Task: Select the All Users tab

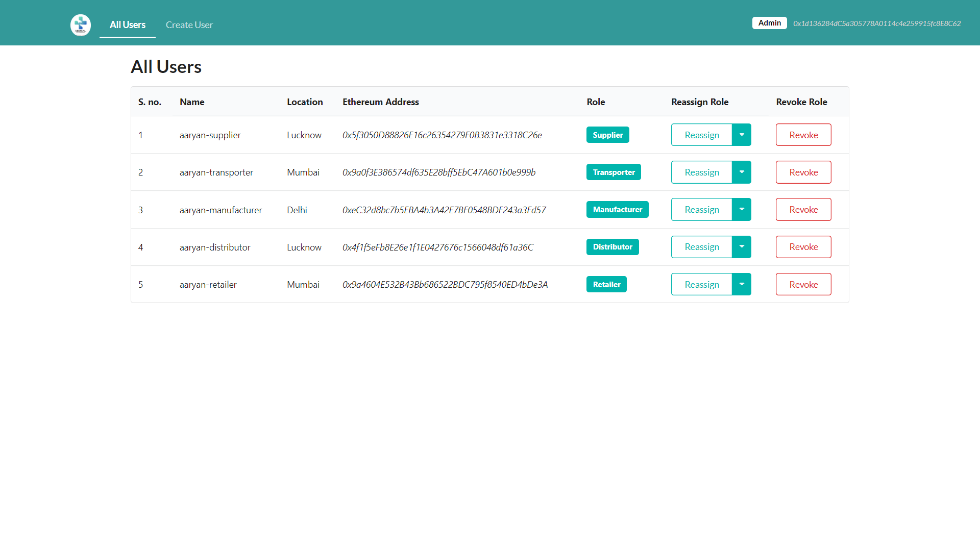Action: 127,24
